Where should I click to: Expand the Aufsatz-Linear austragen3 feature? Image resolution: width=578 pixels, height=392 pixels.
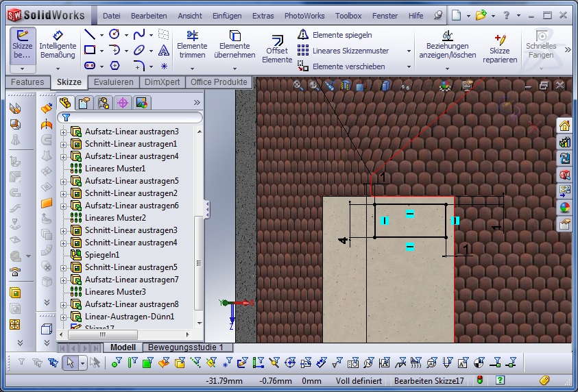point(64,132)
